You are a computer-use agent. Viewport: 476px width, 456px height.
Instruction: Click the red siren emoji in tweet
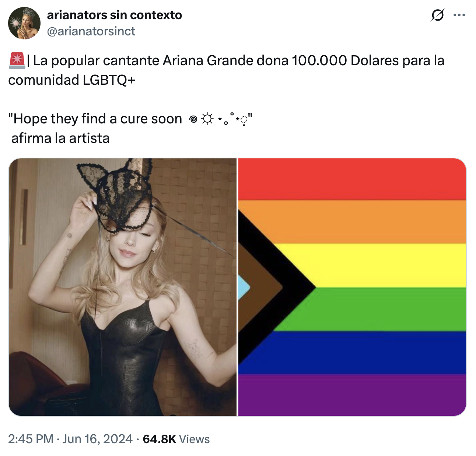tap(17, 60)
